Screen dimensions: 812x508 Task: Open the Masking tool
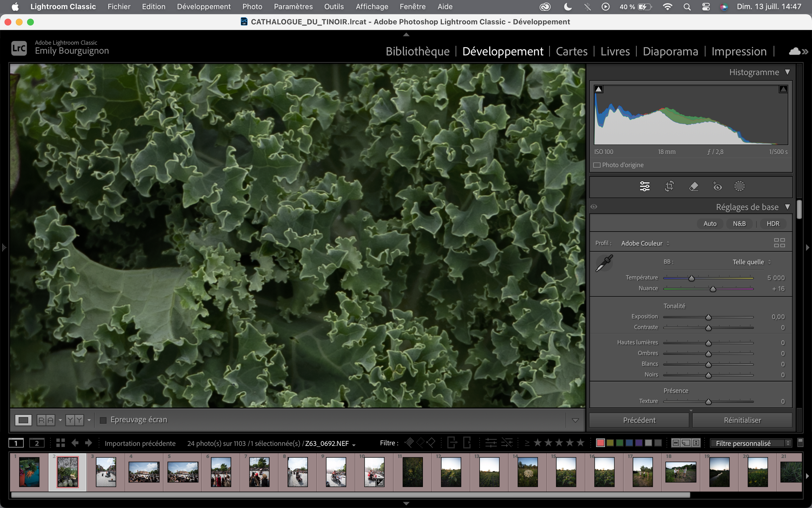(x=740, y=186)
